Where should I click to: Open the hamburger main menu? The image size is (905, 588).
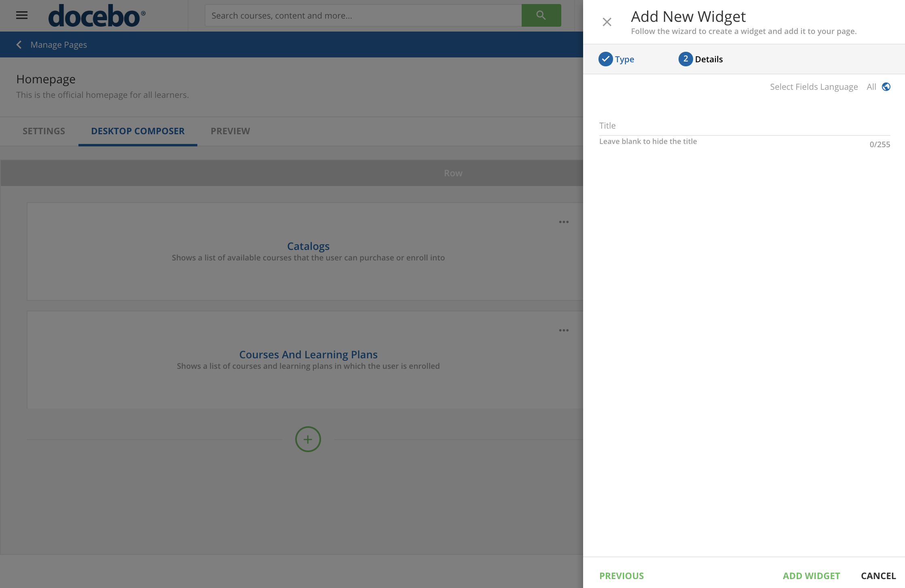click(22, 15)
